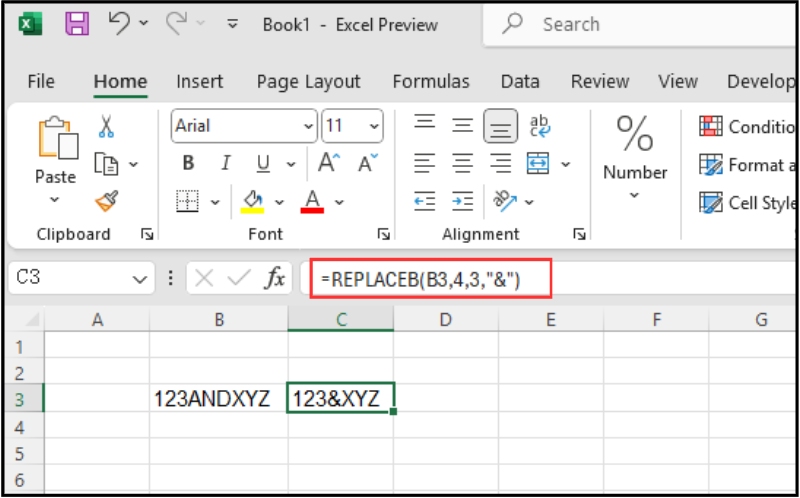
Task: Open the Formulas ribbon tab
Action: [430, 81]
